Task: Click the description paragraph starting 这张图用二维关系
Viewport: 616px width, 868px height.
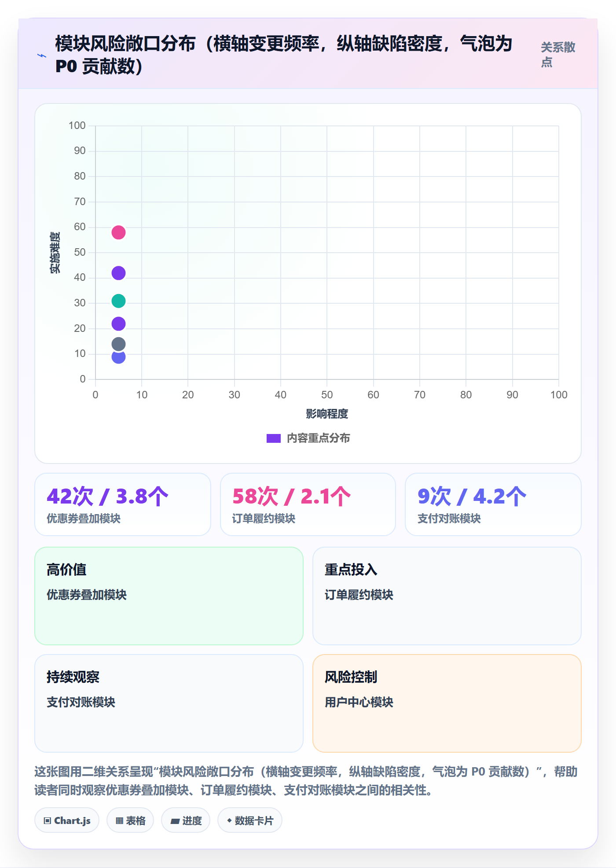Action: pyautogui.click(x=306, y=781)
